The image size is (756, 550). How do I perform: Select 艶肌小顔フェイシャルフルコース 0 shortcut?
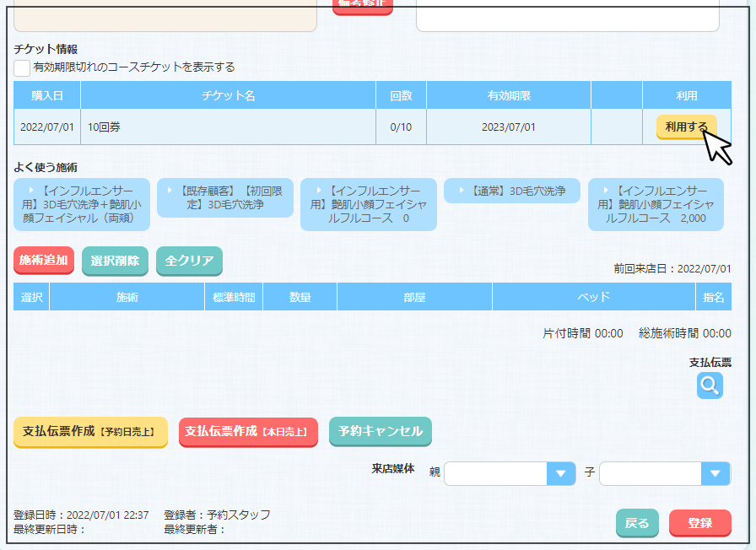(369, 204)
